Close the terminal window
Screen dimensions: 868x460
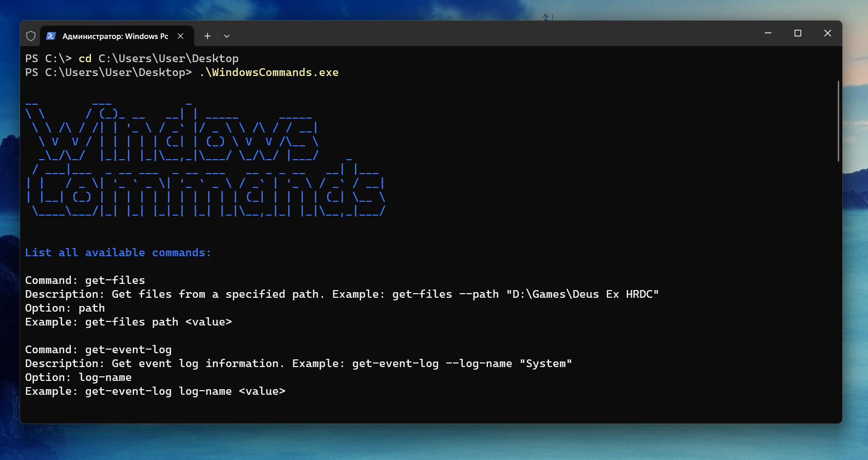tap(827, 33)
